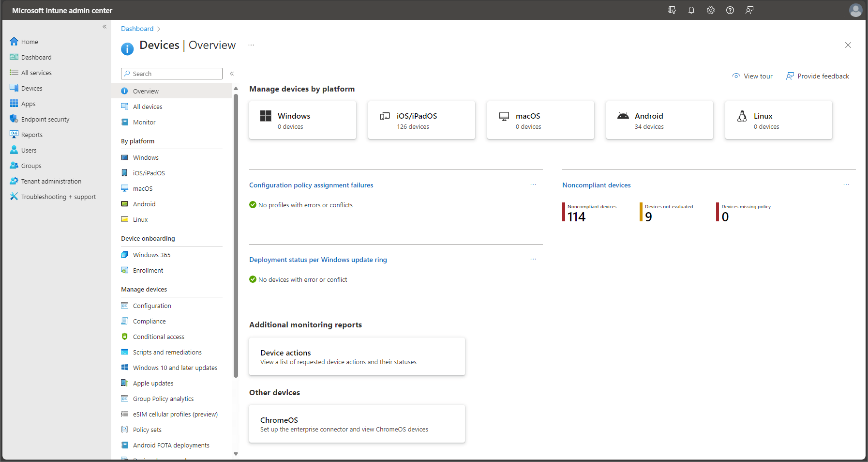Launch the Cloud Shell icon

tap(672, 10)
